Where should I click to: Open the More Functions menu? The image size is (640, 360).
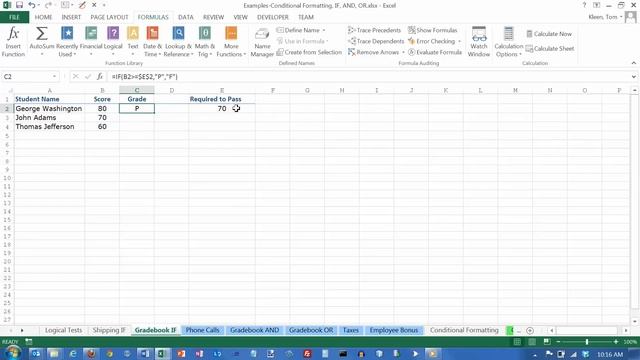point(231,42)
